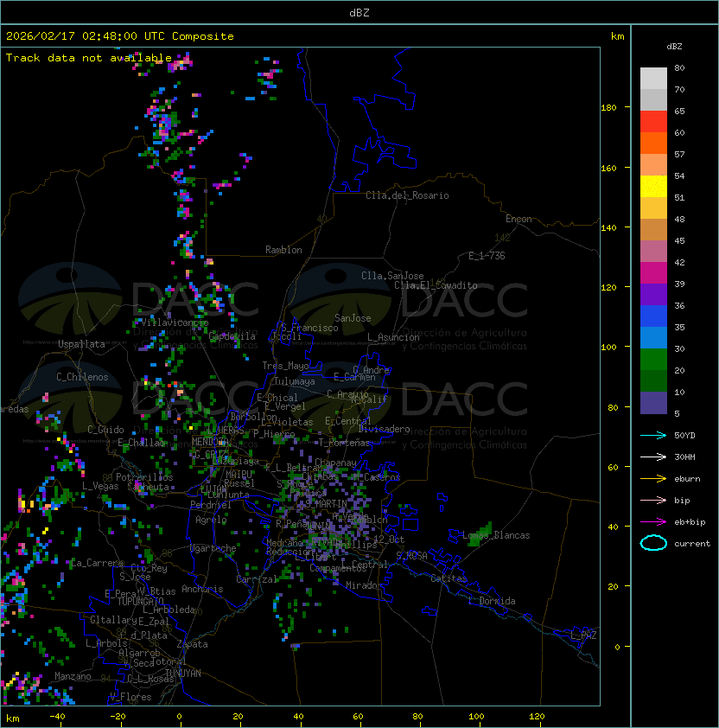
Task: Select the bright green 30 dBZ swatch
Action: pyautogui.click(x=653, y=359)
